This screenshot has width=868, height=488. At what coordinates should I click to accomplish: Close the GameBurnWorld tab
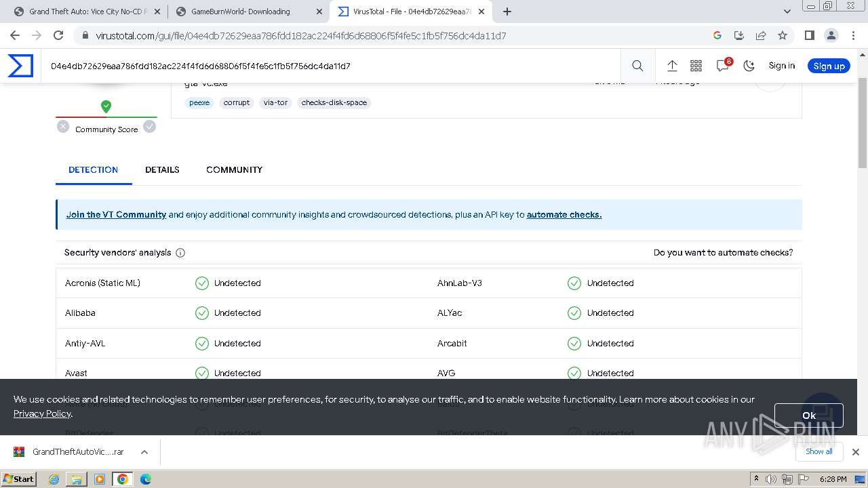click(x=319, y=12)
